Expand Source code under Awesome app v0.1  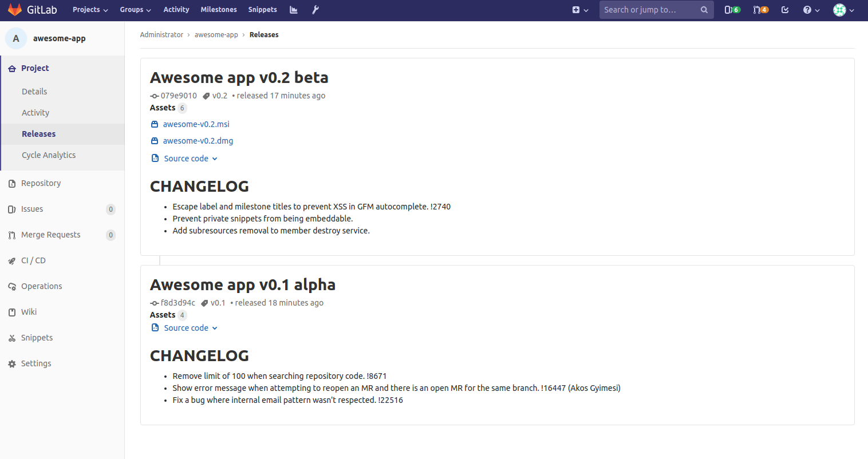point(186,327)
